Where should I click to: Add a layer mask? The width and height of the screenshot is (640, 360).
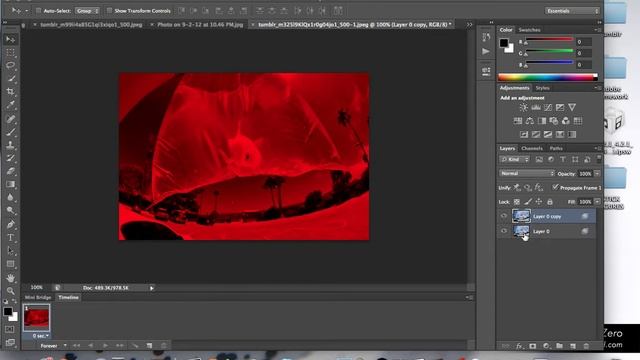pos(533,346)
